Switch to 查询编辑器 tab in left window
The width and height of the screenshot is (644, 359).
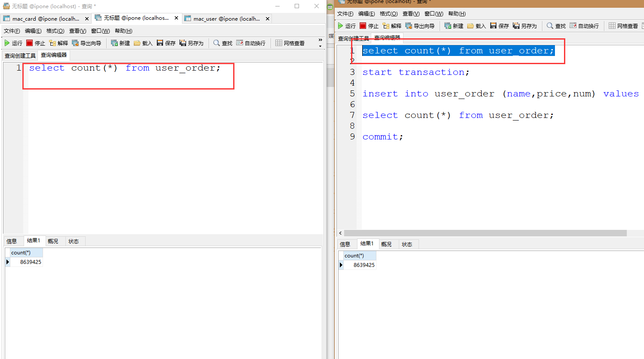(54, 55)
